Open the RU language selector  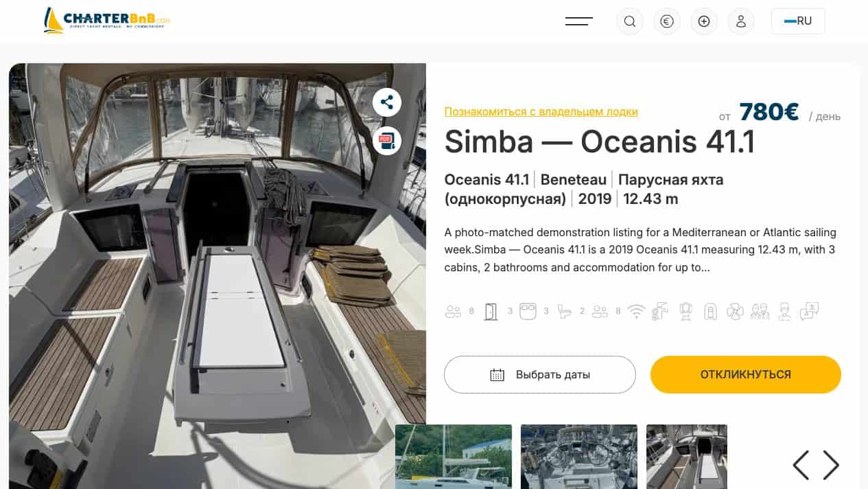click(x=798, y=21)
